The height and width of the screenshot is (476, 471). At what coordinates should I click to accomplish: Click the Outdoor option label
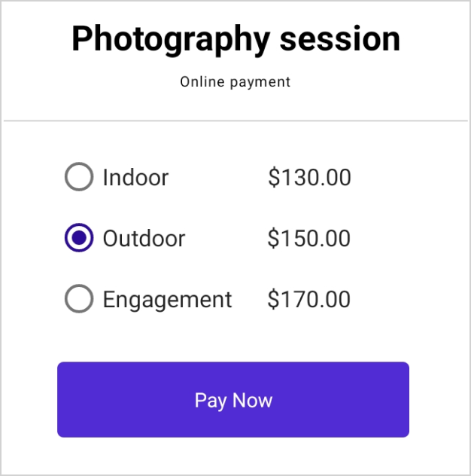coord(144,239)
